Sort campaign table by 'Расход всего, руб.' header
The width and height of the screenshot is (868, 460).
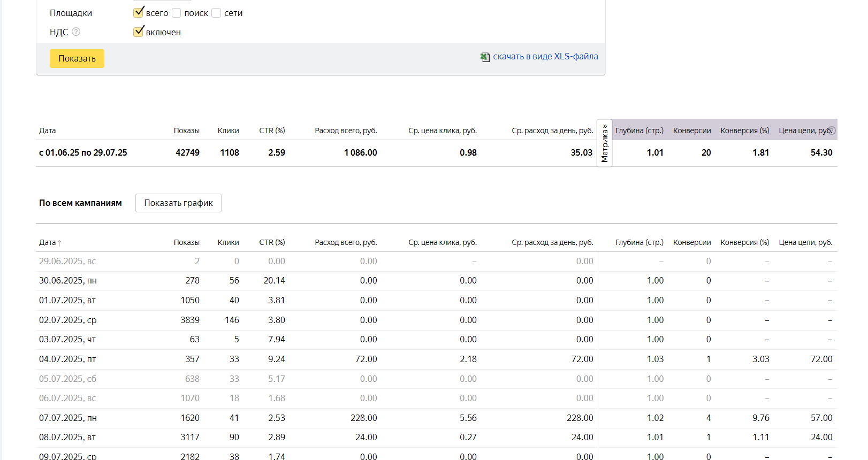pos(346,242)
